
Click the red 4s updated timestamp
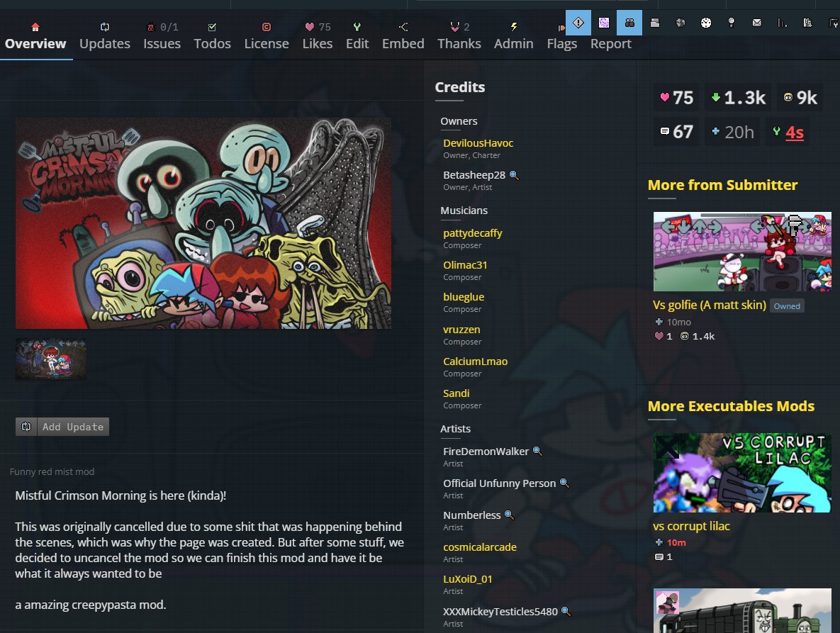(795, 133)
